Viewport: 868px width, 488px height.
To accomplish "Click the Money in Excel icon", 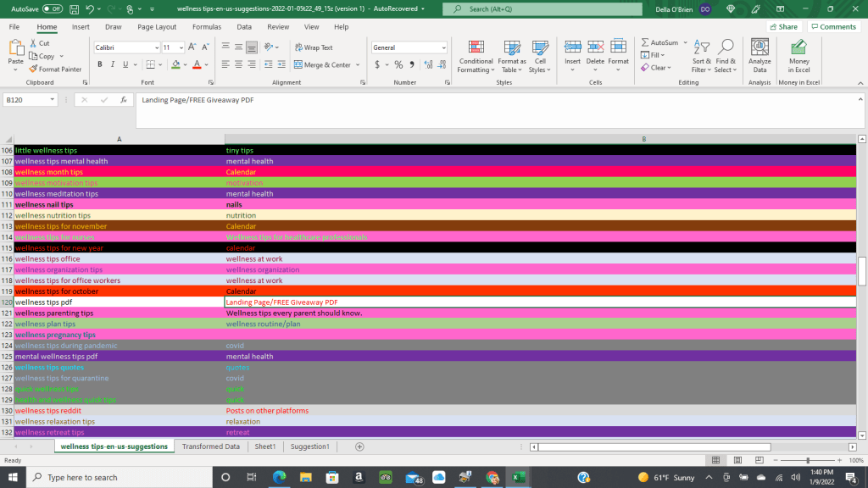I will [798, 56].
